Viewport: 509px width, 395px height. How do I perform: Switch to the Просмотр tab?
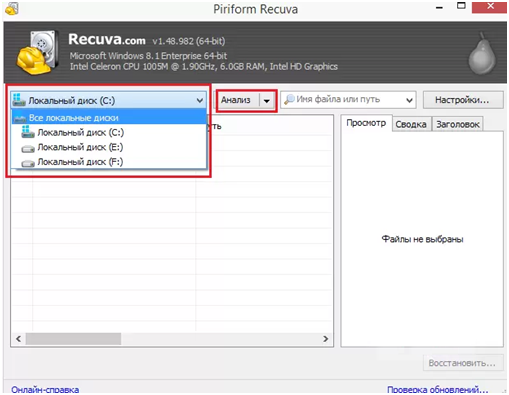pyautogui.click(x=366, y=123)
